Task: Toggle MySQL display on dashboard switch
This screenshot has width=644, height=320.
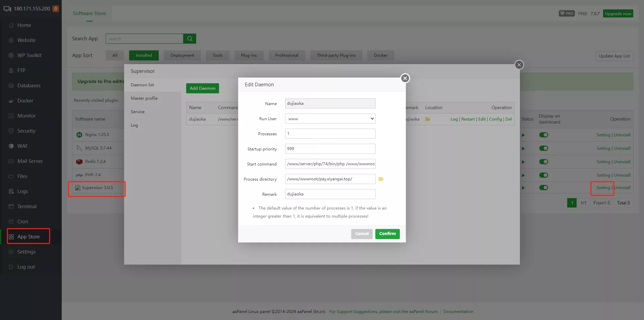Action: pos(543,148)
